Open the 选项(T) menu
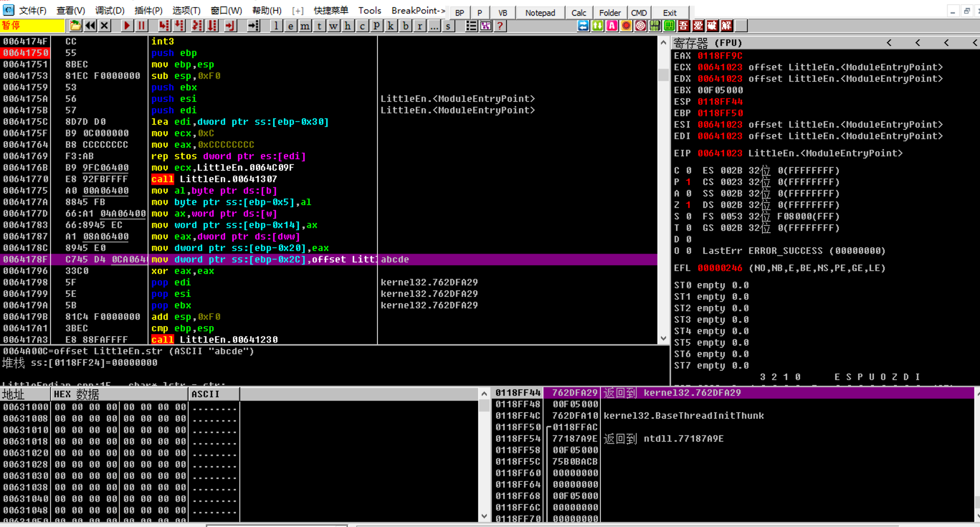The width and height of the screenshot is (980, 527). point(186,11)
